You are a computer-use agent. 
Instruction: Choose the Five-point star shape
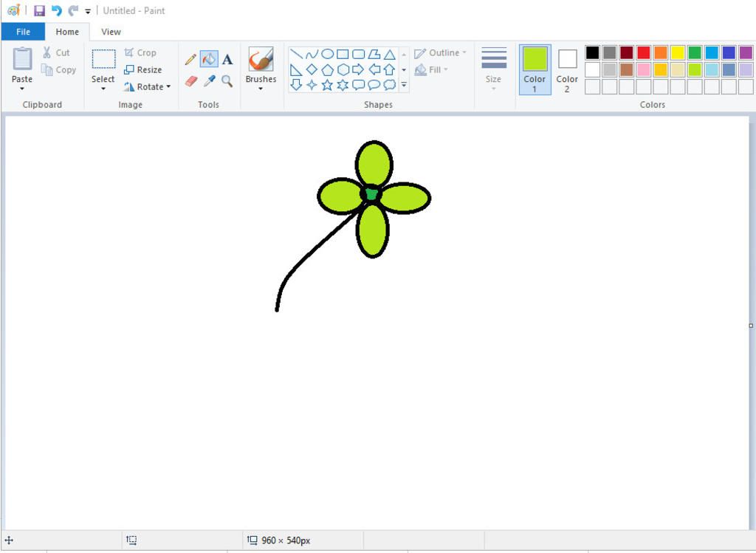[x=327, y=86]
